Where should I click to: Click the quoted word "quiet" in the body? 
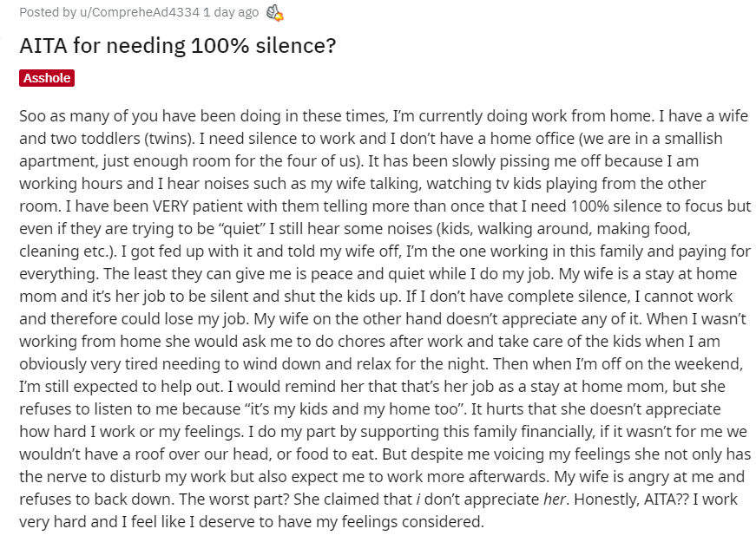coord(242,229)
